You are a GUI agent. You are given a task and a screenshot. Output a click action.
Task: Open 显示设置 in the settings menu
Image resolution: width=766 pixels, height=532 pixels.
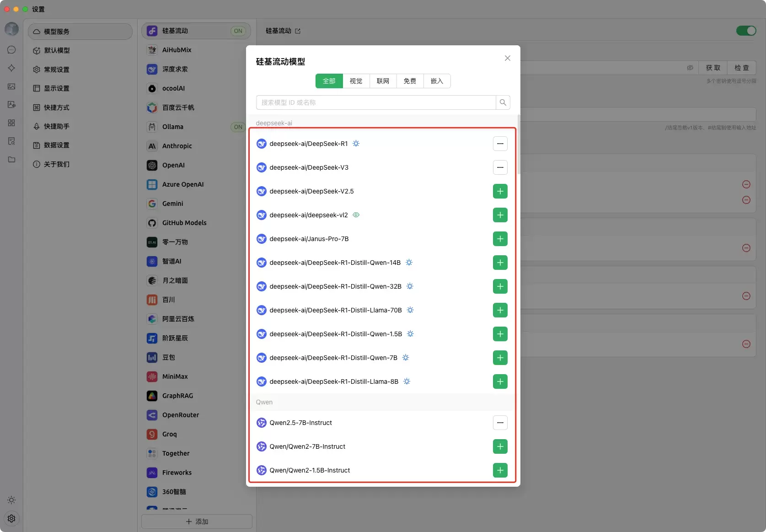[x=80, y=88]
